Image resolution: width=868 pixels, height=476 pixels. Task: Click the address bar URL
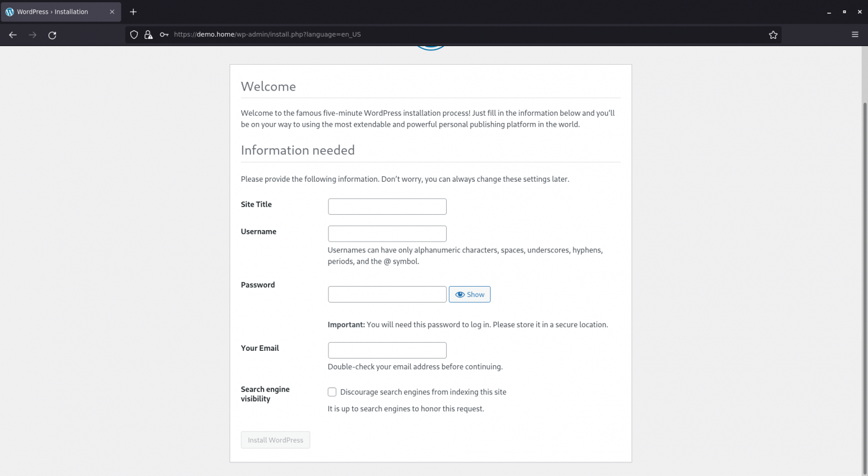(267, 35)
